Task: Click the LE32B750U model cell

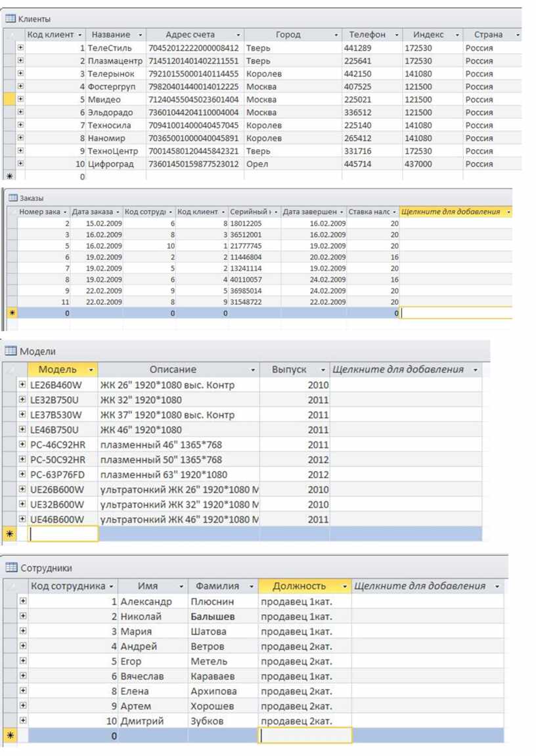Action: point(62,400)
